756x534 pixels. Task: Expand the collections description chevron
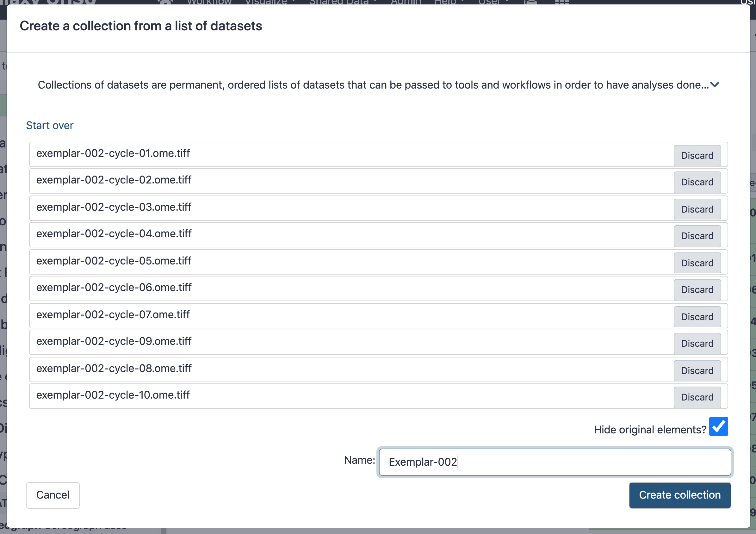tap(715, 85)
